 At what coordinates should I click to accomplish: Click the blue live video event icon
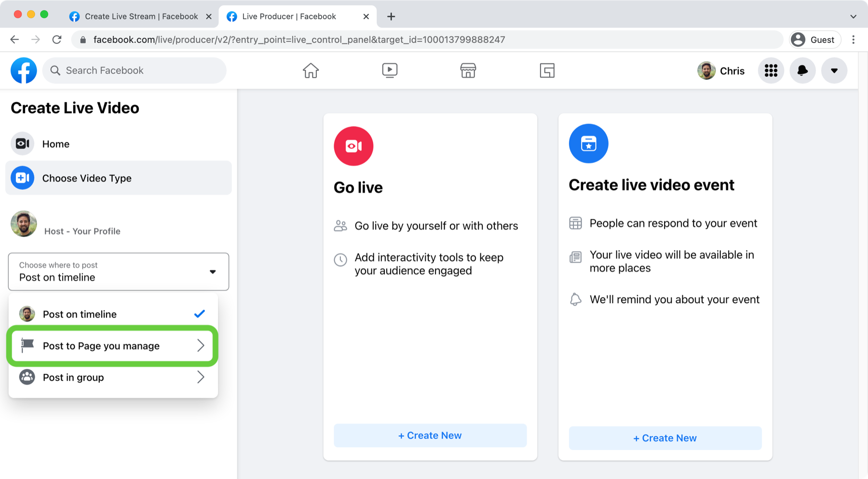588,144
